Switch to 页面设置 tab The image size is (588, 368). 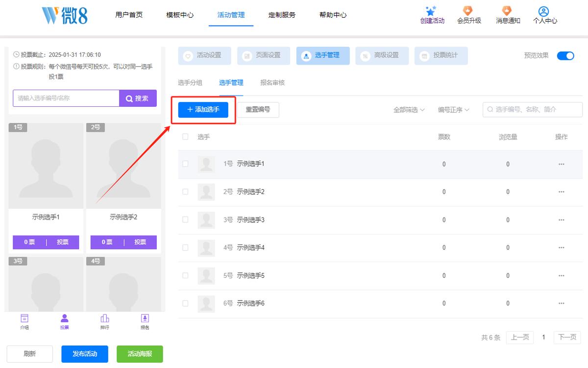pos(264,56)
